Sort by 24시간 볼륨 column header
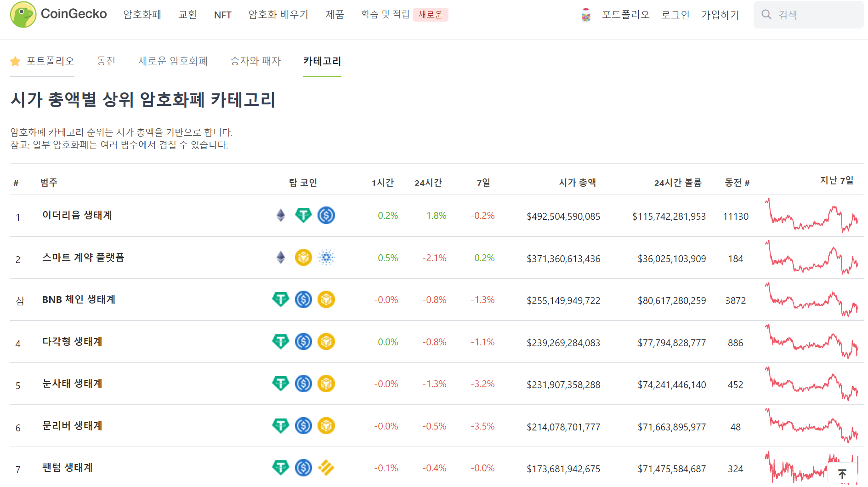868x487 pixels. click(x=678, y=183)
